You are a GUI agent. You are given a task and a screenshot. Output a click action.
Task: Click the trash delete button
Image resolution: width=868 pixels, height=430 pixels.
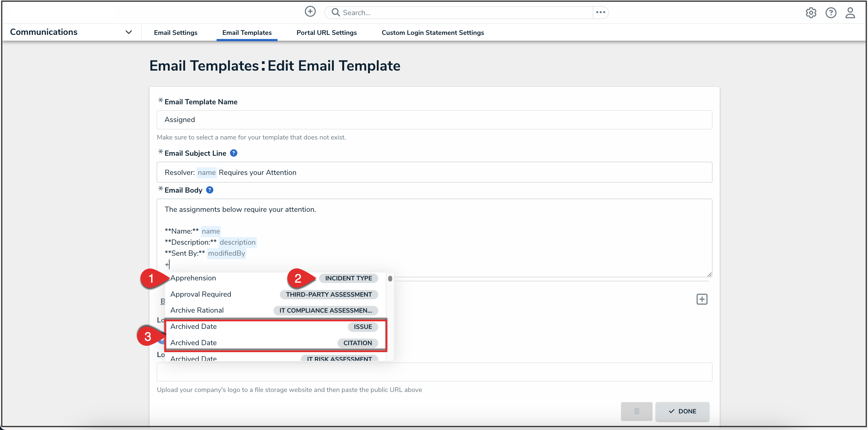click(x=637, y=411)
